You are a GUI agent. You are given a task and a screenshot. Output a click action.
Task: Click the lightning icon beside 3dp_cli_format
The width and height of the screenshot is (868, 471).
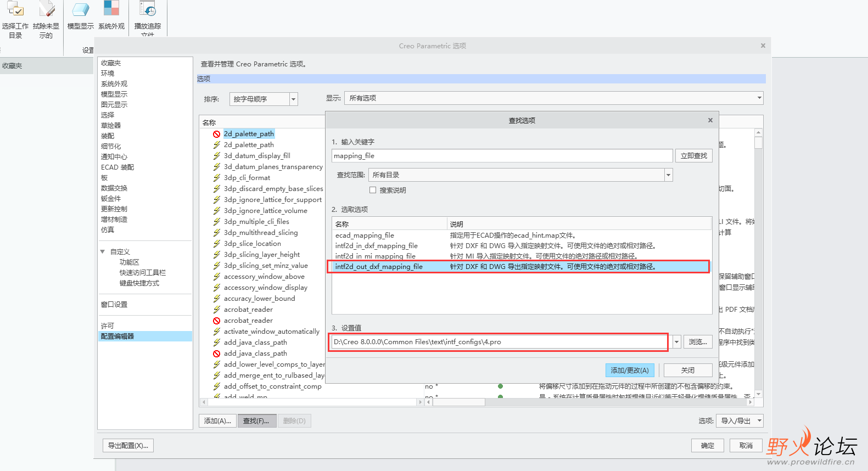click(217, 178)
